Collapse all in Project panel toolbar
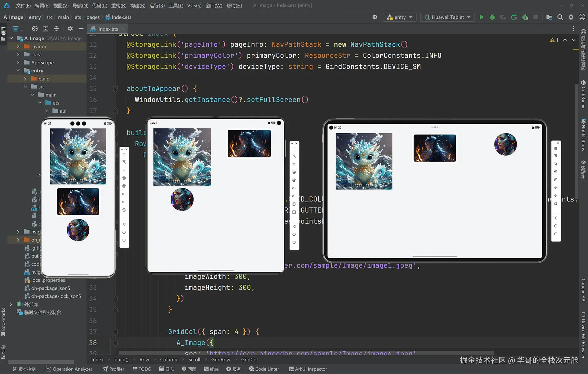The width and height of the screenshot is (588, 374). (56, 29)
